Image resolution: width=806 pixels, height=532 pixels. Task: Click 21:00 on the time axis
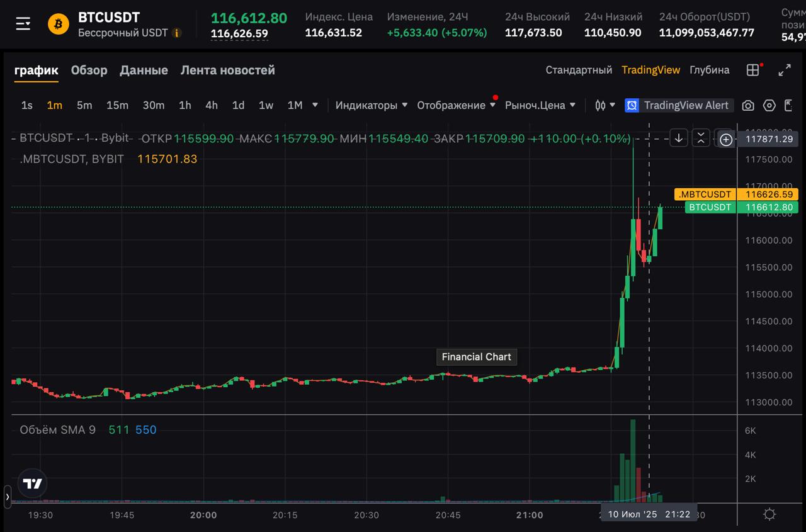(x=530, y=515)
